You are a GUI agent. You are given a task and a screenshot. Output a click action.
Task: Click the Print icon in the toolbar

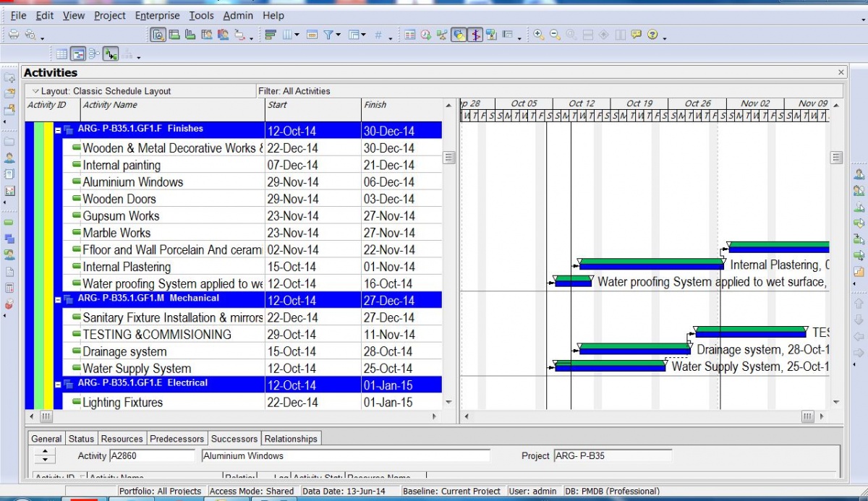click(x=13, y=35)
